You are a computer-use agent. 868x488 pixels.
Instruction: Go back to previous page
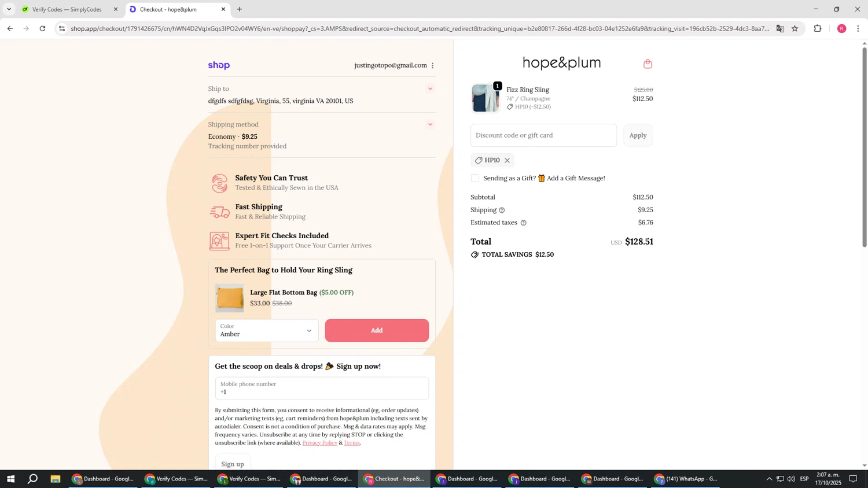tap(10, 28)
